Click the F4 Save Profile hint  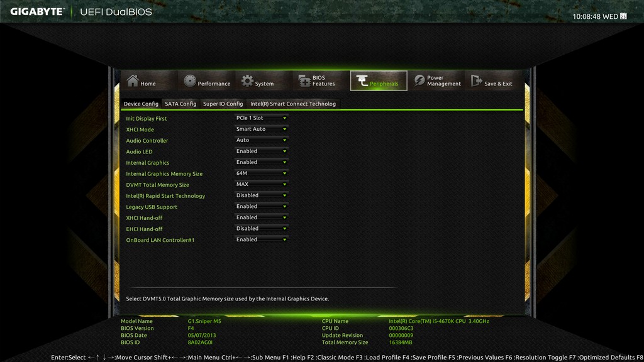[x=425, y=358]
